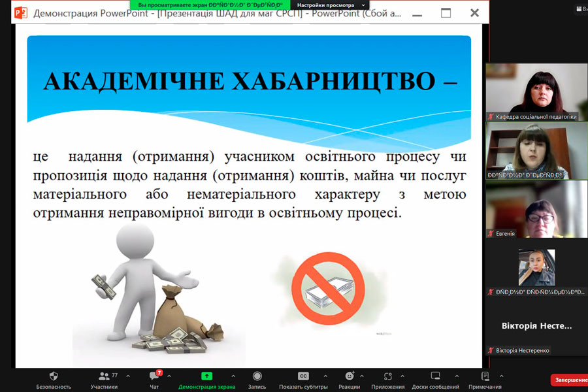588x392 pixels.
Task: Click the participant count 77 label
Action: (115, 375)
